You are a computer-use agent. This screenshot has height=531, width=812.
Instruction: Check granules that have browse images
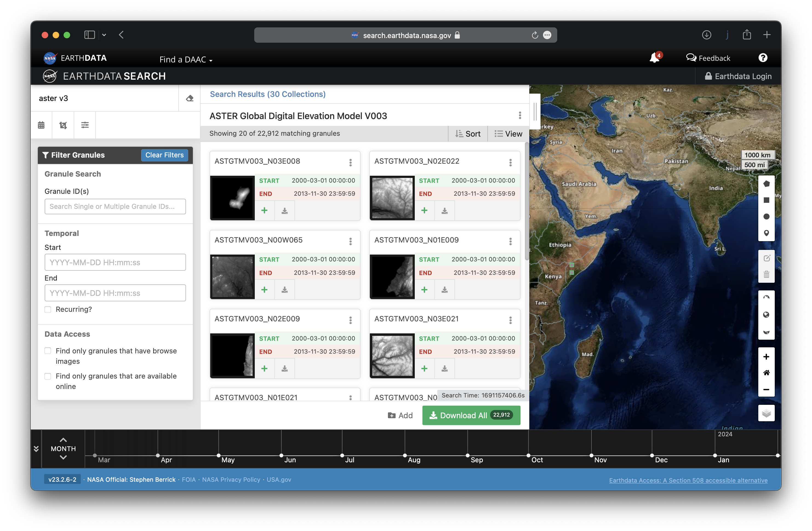tap(48, 351)
